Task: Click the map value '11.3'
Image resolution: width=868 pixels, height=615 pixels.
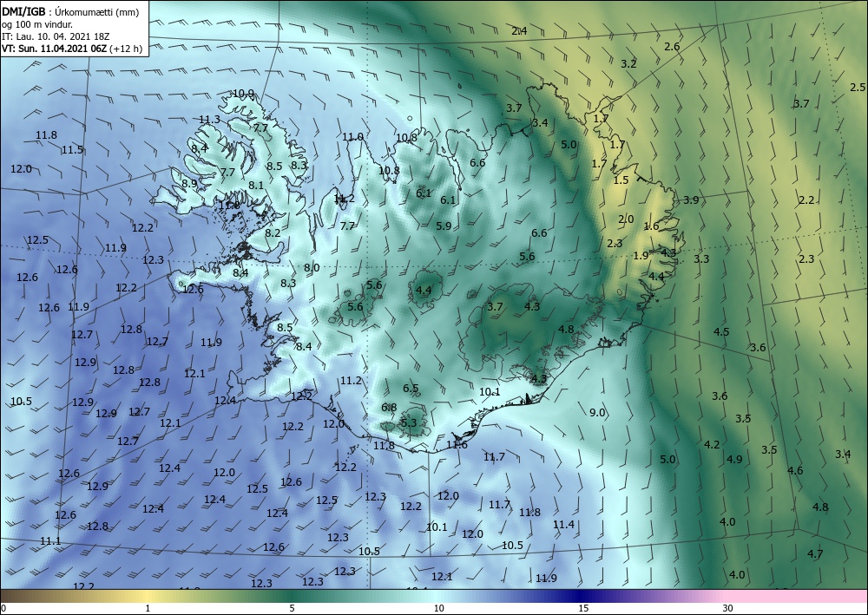Action: pyautogui.click(x=209, y=120)
